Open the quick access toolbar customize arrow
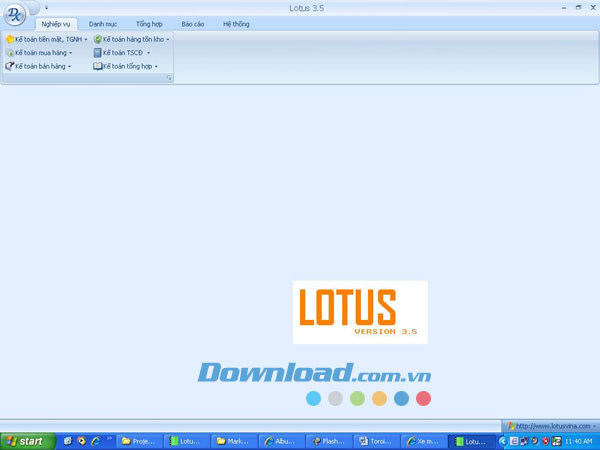The image size is (600, 450). click(46, 8)
